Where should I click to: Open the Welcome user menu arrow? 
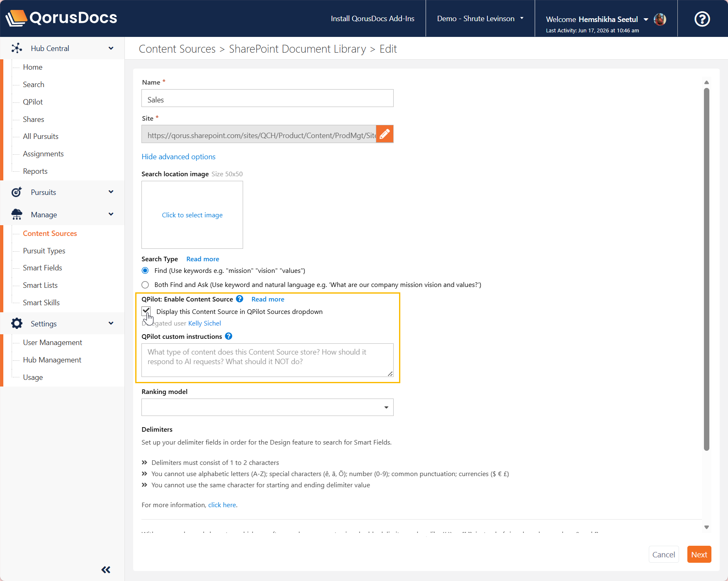tap(646, 19)
